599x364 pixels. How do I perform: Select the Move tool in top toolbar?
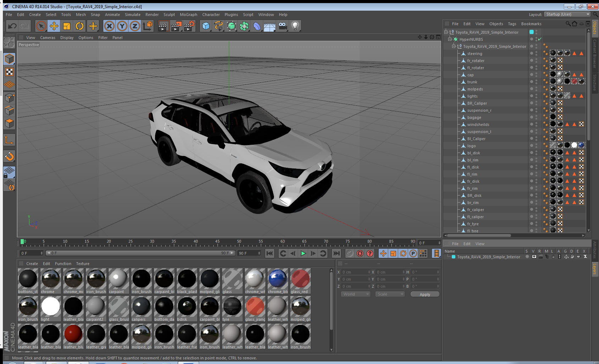(x=54, y=26)
